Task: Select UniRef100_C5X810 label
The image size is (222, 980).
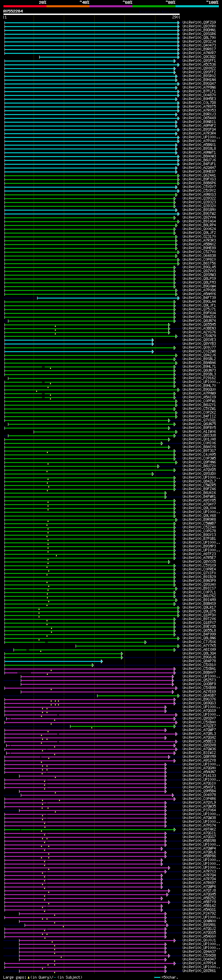Action: coord(199,665)
